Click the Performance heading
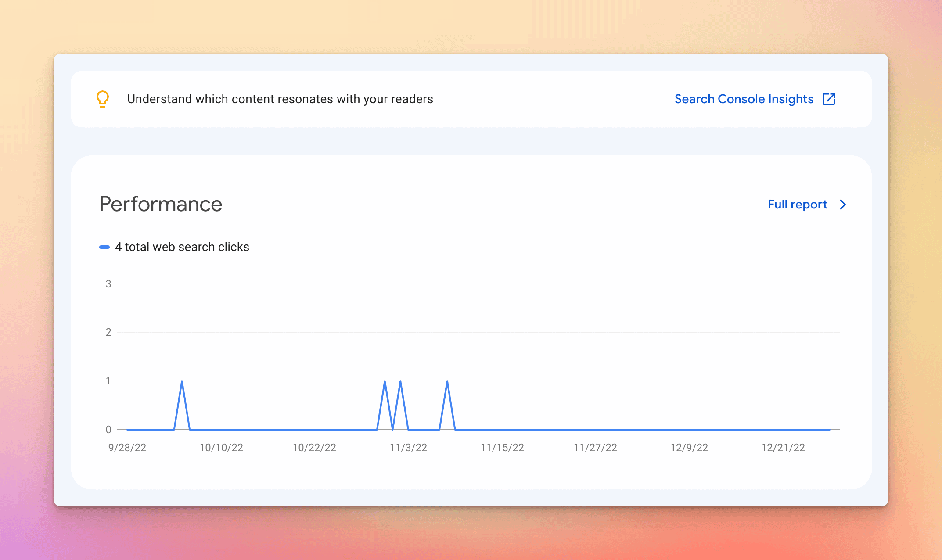 pyautogui.click(x=161, y=204)
